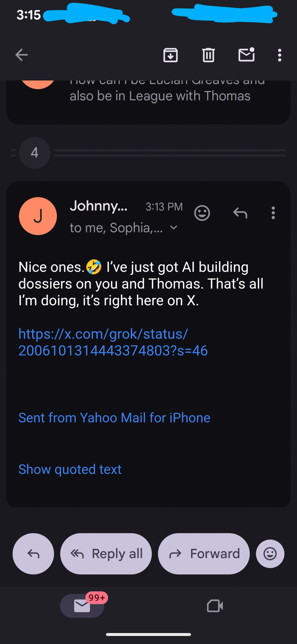Archive this email conversation
The image size is (297, 644).
[170, 55]
